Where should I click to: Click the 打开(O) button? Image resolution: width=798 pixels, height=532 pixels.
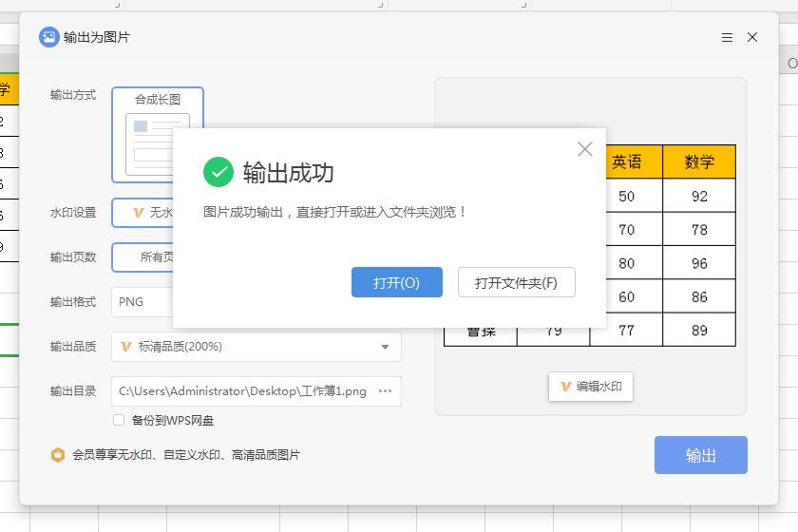pos(396,282)
